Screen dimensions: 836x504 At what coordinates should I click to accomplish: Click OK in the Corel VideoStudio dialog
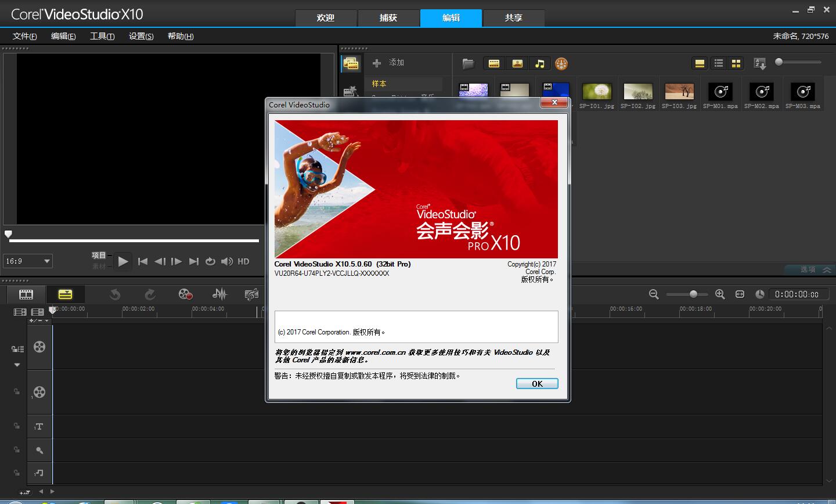537,384
